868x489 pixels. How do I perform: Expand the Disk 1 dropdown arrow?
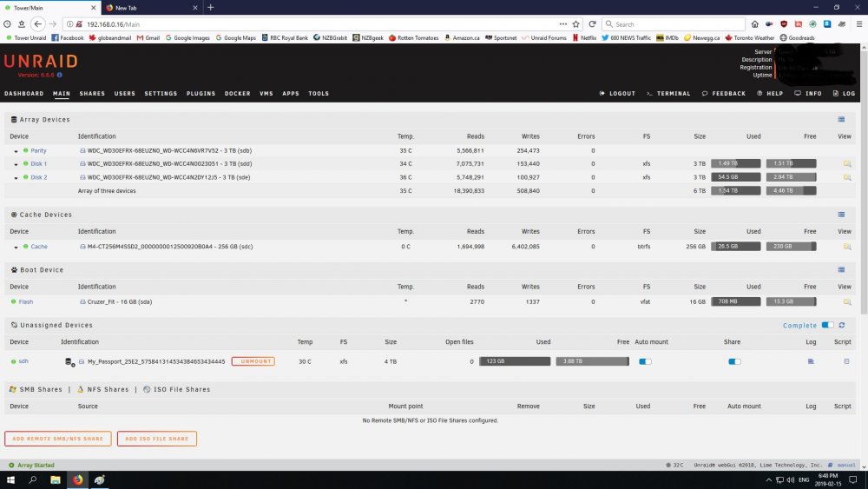16,164
